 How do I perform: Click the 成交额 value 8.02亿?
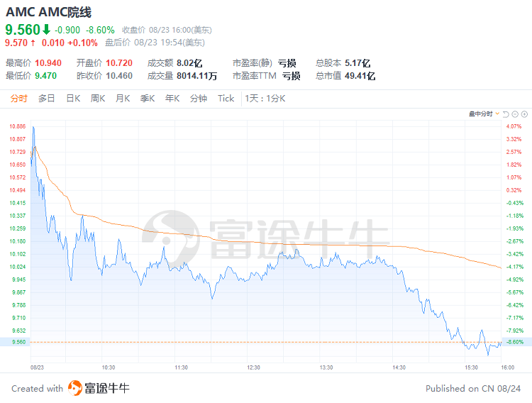[x=189, y=63]
